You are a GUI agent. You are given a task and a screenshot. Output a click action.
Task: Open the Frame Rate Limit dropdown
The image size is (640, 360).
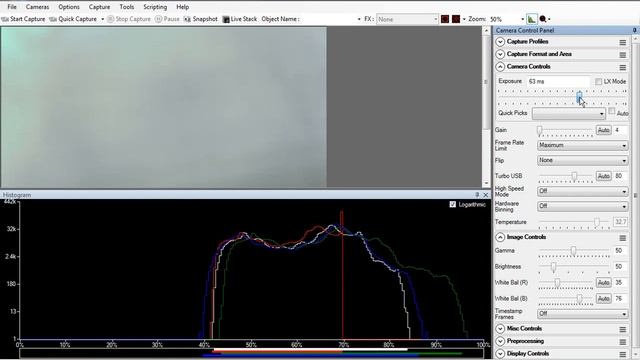coord(582,145)
